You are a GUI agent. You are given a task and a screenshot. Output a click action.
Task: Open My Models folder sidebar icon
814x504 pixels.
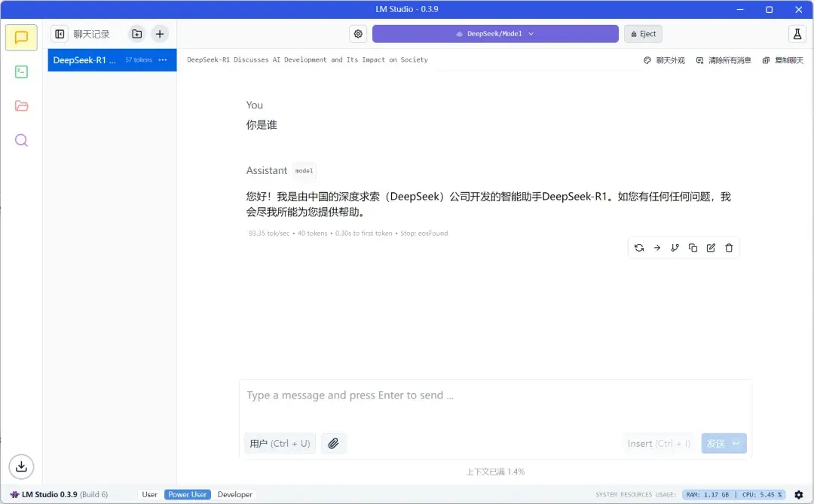(21, 106)
